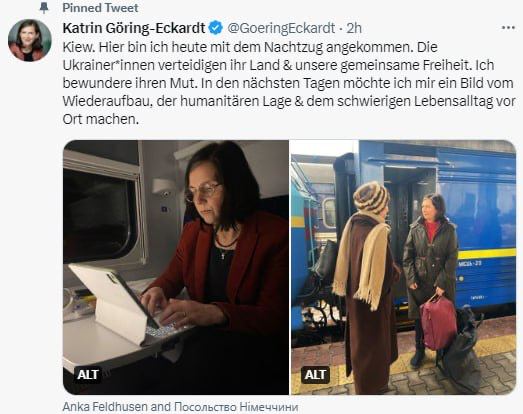Click the Pinned Tweet label

coord(100,8)
